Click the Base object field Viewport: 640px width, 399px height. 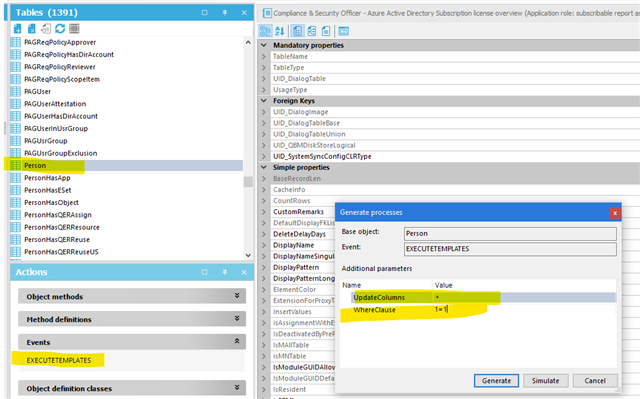[510, 234]
